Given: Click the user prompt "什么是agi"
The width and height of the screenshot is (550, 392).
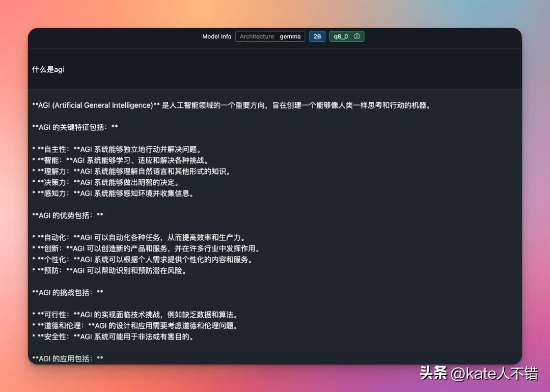Looking at the screenshot, I should point(48,69).
